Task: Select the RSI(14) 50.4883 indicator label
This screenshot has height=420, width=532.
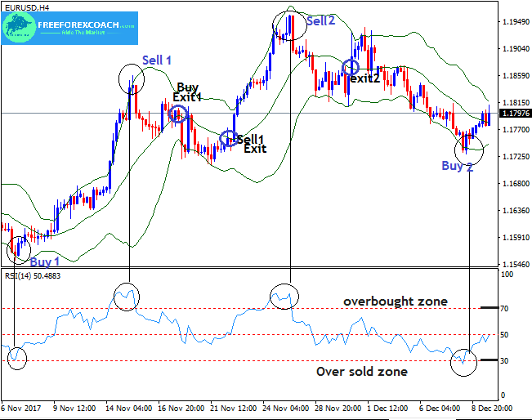Action: click(x=38, y=275)
